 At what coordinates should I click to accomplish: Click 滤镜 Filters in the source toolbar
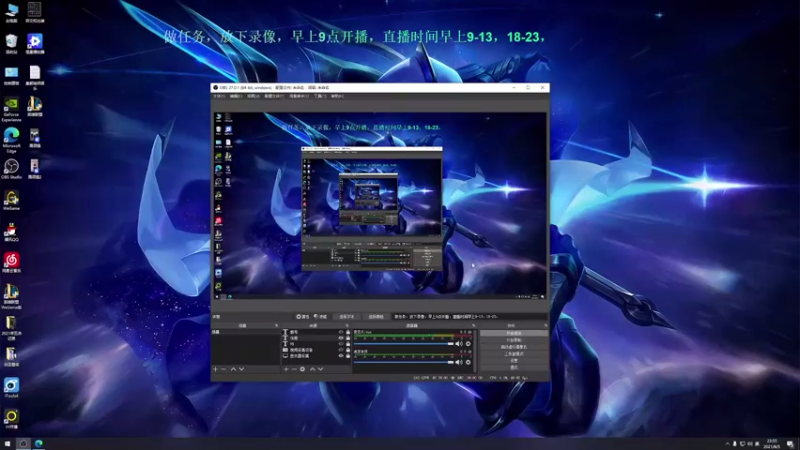click(x=320, y=317)
